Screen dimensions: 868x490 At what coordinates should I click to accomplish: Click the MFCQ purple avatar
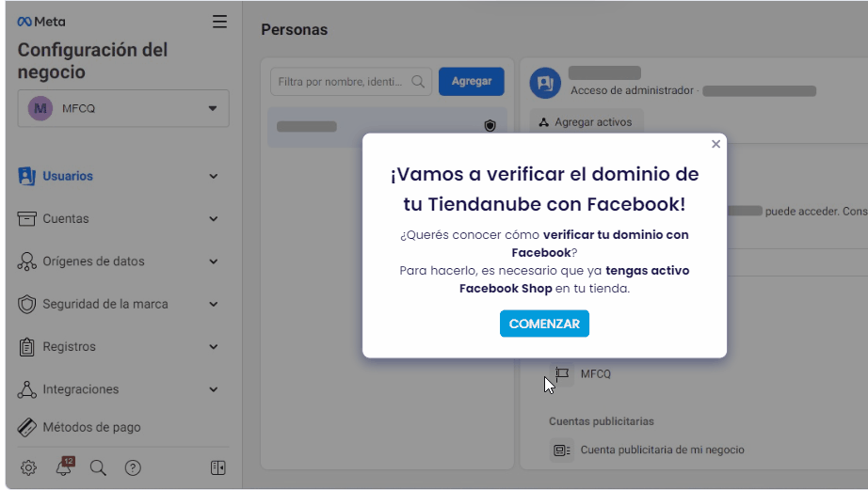[40, 108]
